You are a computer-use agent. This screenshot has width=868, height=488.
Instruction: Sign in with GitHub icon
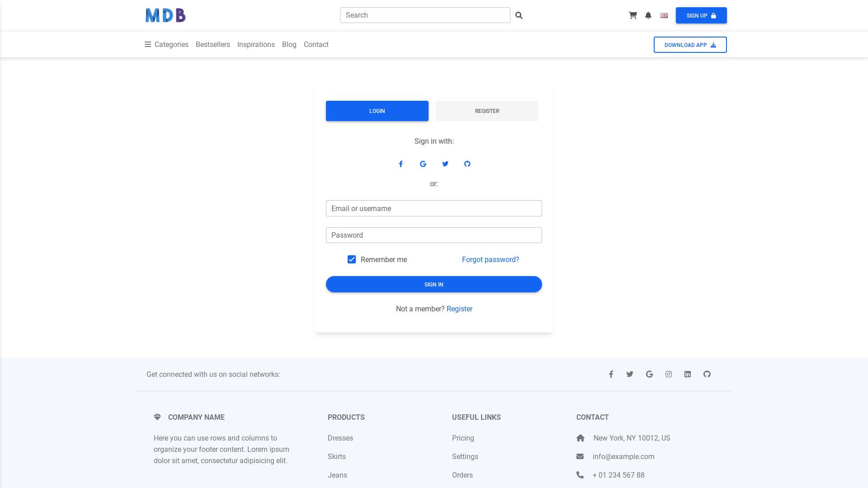[467, 164]
